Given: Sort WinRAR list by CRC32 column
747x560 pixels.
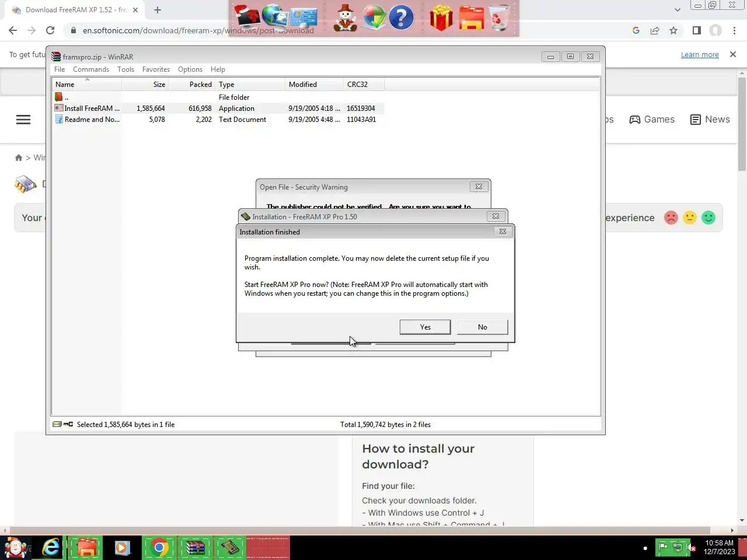Looking at the screenshot, I should [x=364, y=85].
